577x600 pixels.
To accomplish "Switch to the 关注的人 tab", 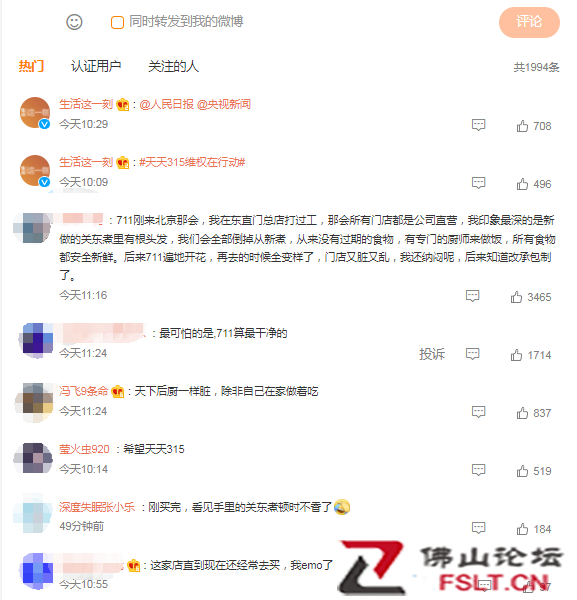I will 173,67.
